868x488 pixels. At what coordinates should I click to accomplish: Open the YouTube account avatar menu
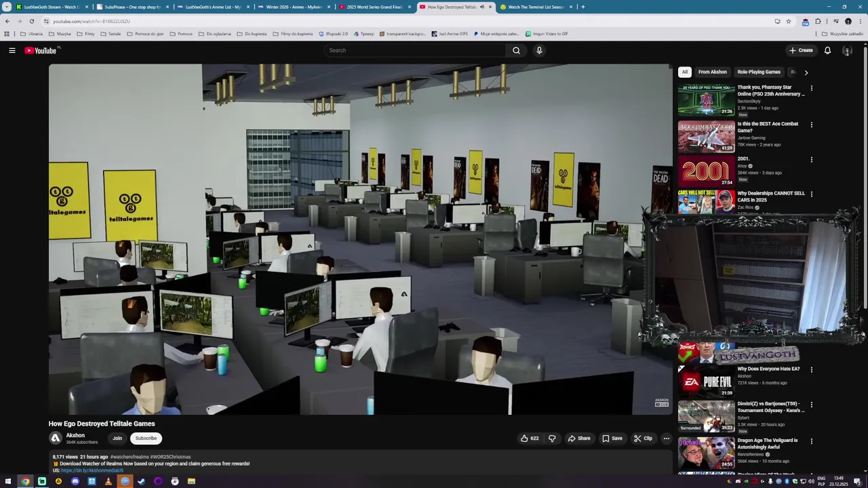pyautogui.click(x=847, y=50)
